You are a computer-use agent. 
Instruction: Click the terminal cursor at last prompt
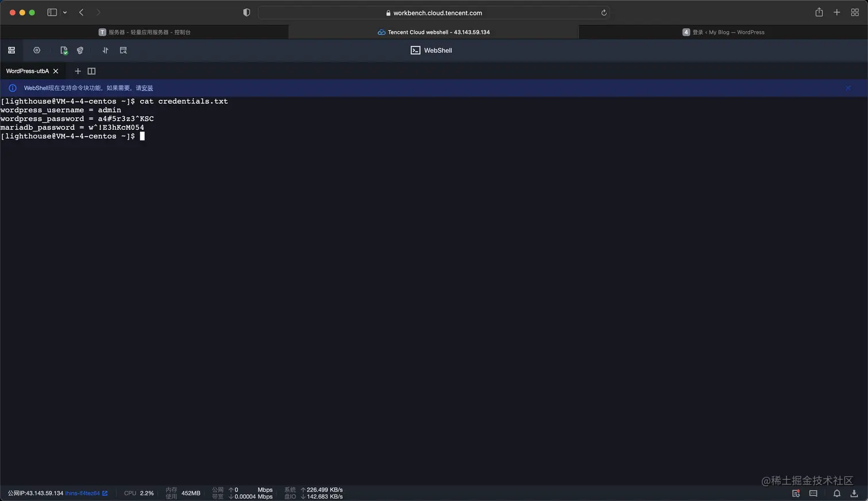142,136
